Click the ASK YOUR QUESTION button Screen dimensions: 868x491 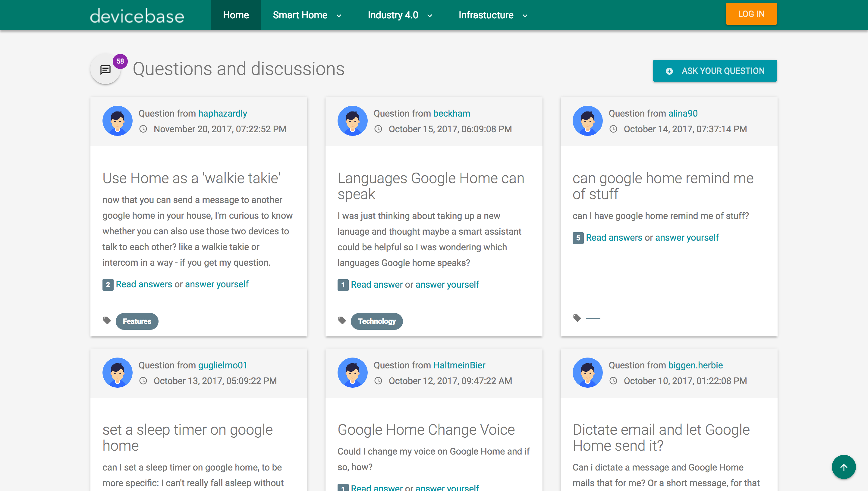(715, 71)
